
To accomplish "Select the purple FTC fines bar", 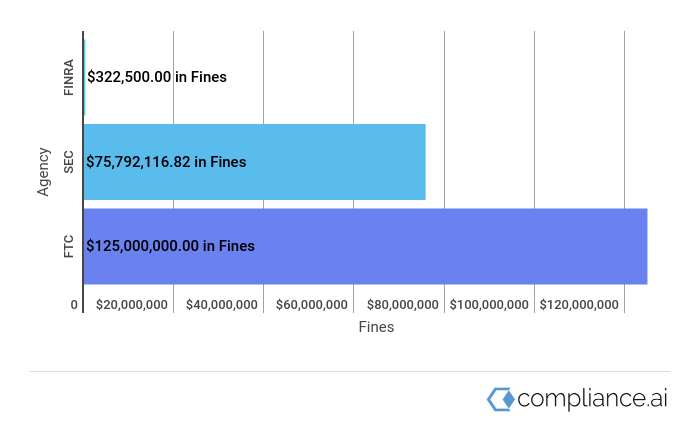I will click(x=365, y=246).
